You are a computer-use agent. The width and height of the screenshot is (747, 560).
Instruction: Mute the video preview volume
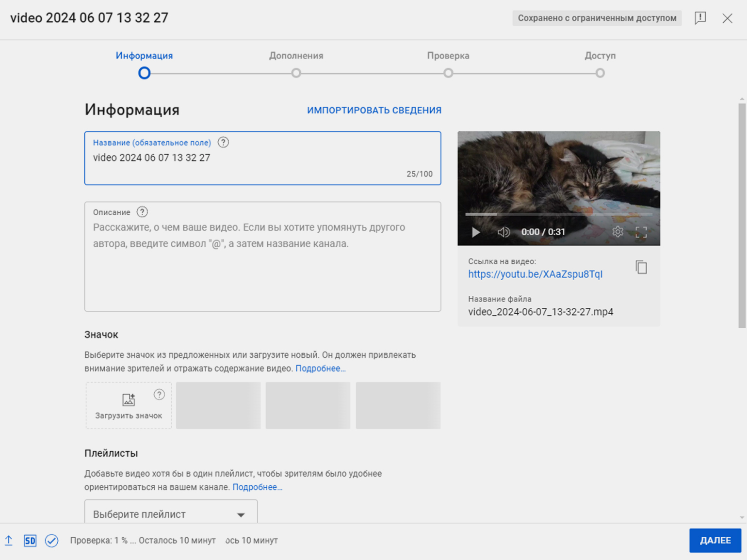pos(503,232)
